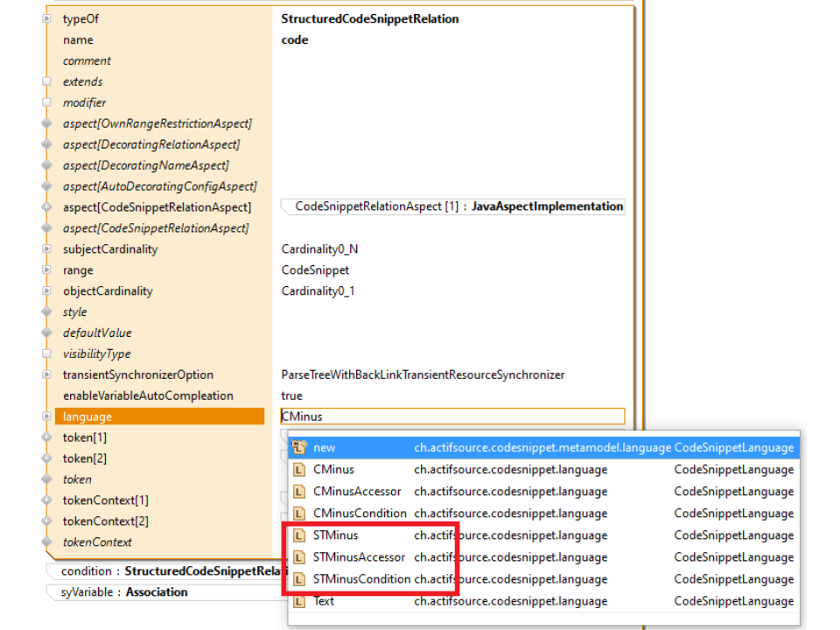Select STMinusAccessor from the suggestion list
The height and width of the screenshot is (630, 840).
tap(359, 557)
